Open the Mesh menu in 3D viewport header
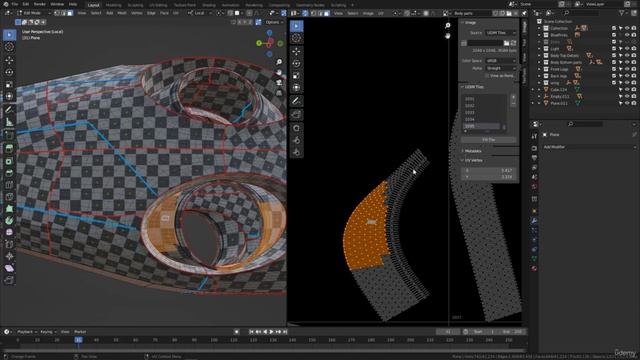Screen dimensions: 640x360 pos(122,13)
